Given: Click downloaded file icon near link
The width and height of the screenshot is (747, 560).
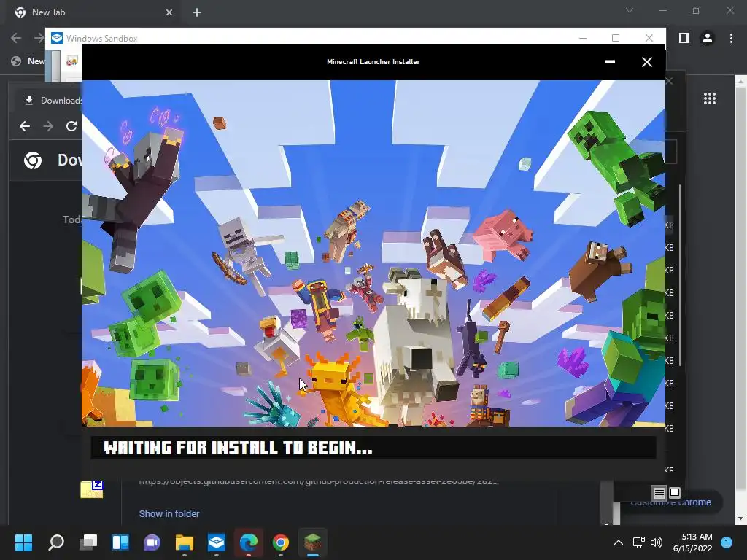Looking at the screenshot, I should tap(92, 489).
